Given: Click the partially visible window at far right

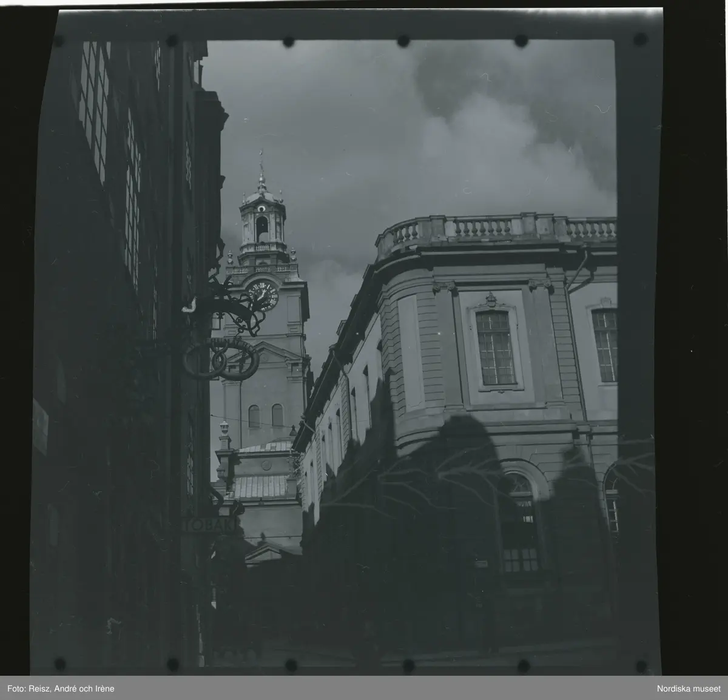Looking at the screenshot, I should pos(605,345).
